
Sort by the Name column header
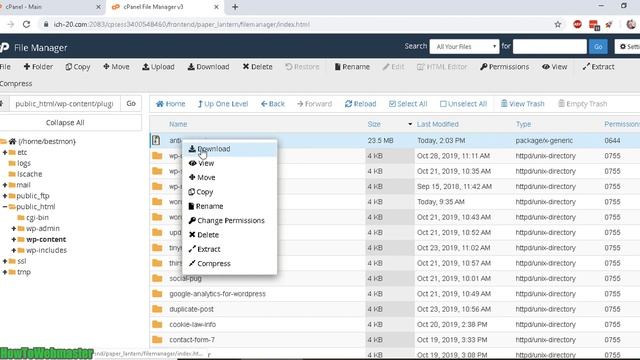coord(178,124)
